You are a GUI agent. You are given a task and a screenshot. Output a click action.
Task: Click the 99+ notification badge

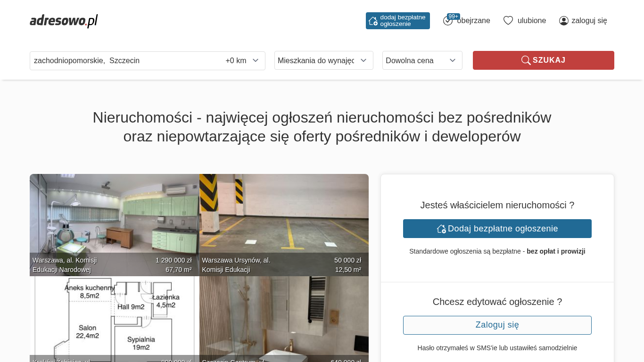tap(453, 16)
